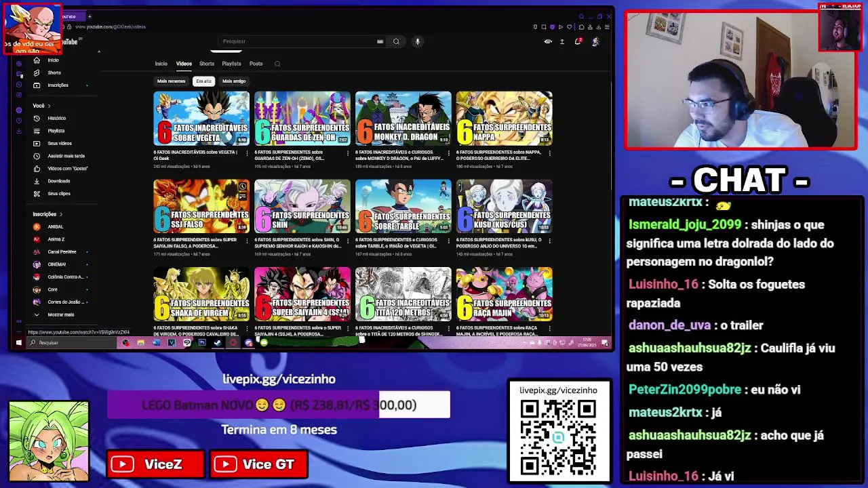Open options menu for Vegeta video
The width and height of the screenshot is (868, 488).
246,153
